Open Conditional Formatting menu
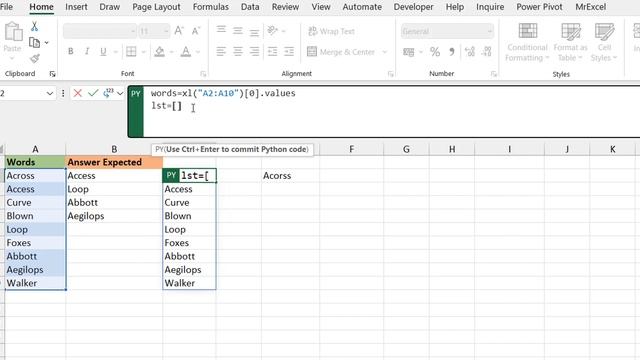The image size is (640, 360). click(x=527, y=42)
